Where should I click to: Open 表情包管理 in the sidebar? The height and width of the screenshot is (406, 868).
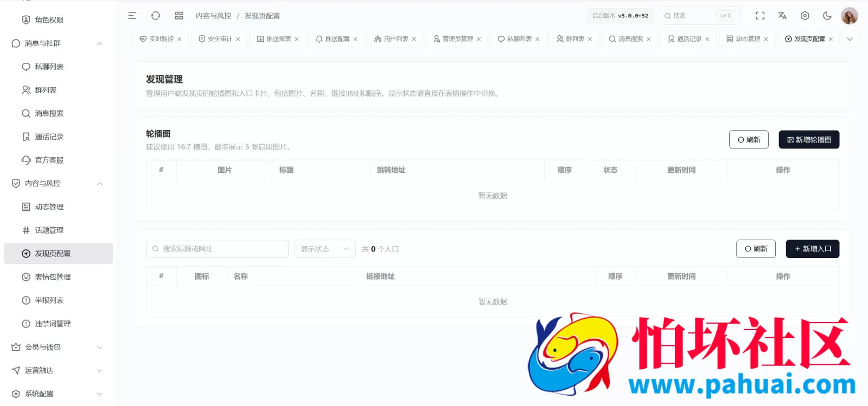click(x=59, y=276)
